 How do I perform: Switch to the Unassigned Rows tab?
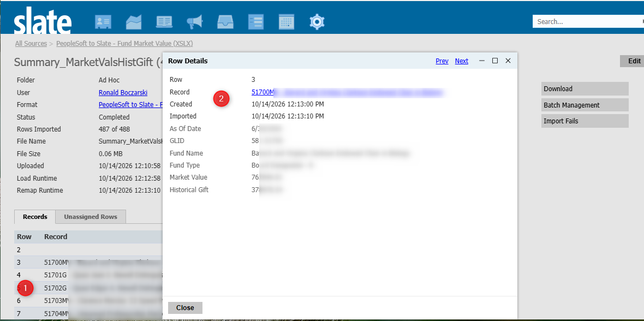[x=91, y=217]
